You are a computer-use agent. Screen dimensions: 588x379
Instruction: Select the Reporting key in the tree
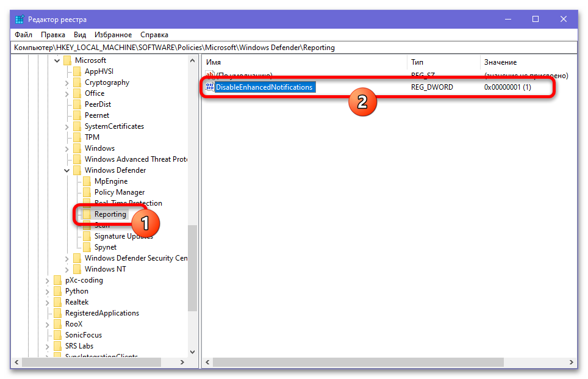click(110, 214)
